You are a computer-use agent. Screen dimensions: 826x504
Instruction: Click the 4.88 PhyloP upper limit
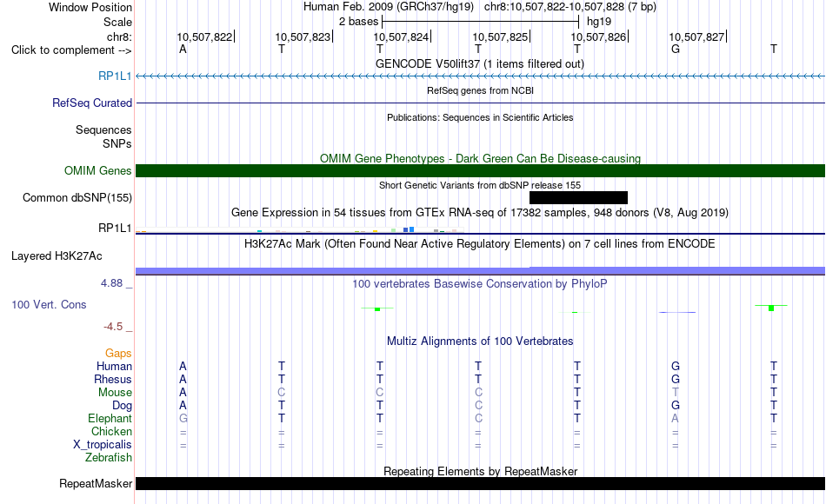[x=111, y=283]
